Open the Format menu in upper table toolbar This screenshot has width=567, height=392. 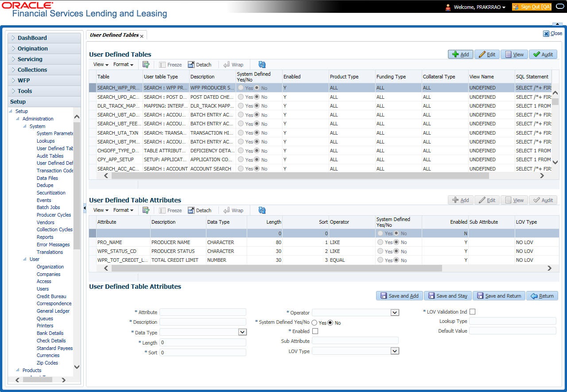click(x=123, y=65)
